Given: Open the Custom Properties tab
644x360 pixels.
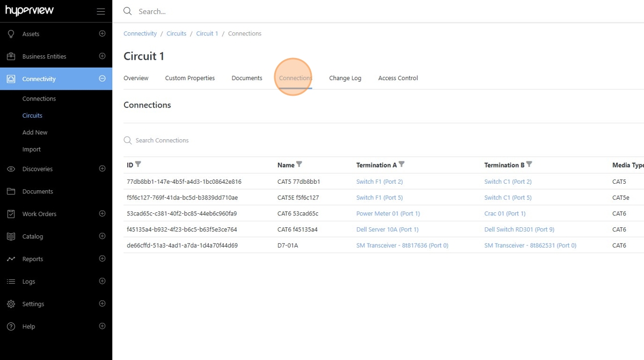Looking at the screenshot, I should tap(190, 78).
